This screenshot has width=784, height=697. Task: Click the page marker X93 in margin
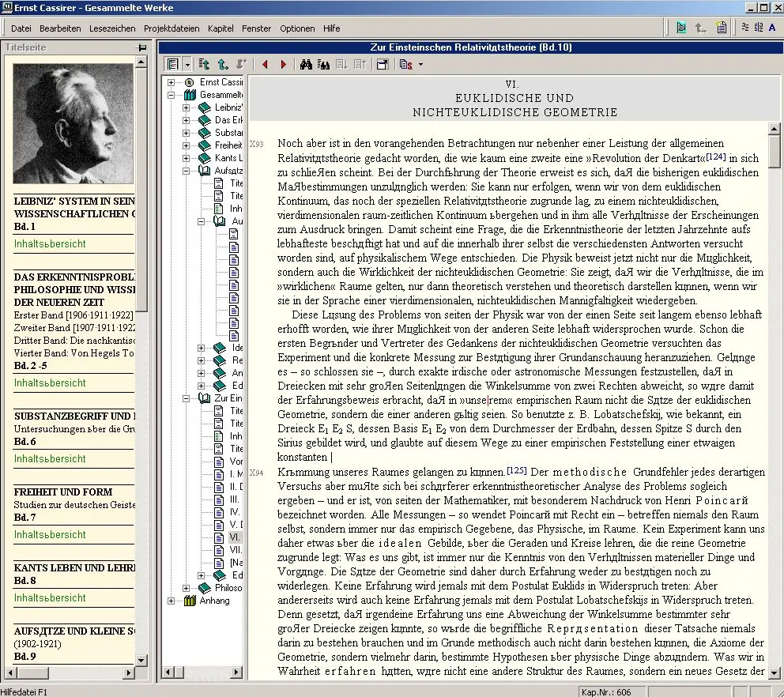tap(257, 144)
